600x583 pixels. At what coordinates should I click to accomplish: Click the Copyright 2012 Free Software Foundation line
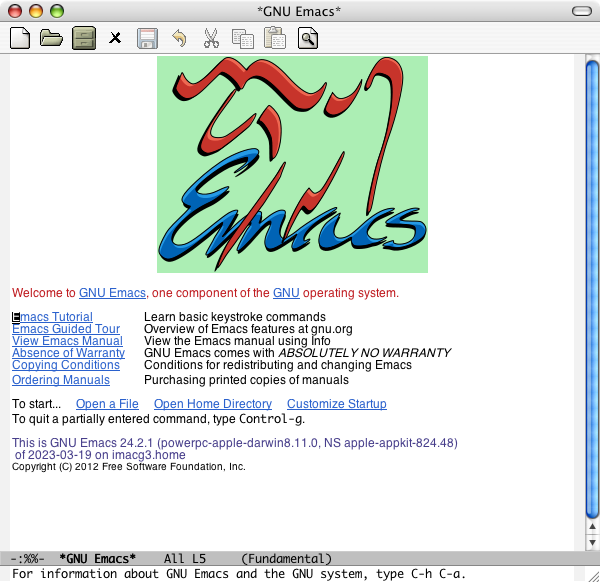pyautogui.click(x=129, y=467)
